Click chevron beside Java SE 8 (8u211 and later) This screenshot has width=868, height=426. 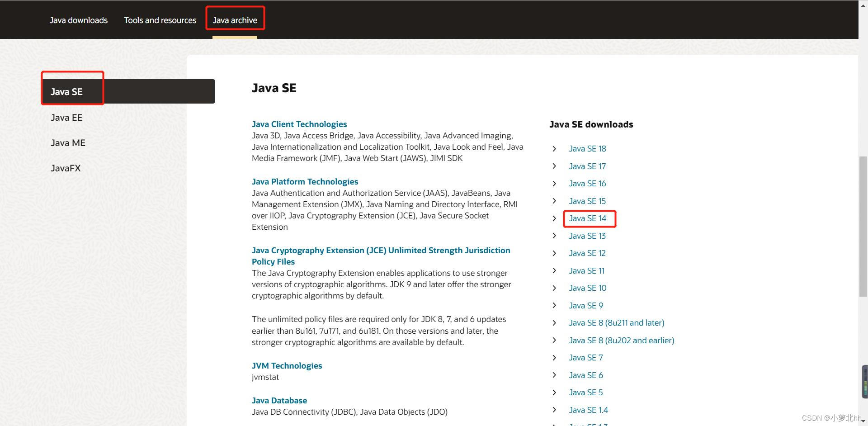(x=554, y=323)
